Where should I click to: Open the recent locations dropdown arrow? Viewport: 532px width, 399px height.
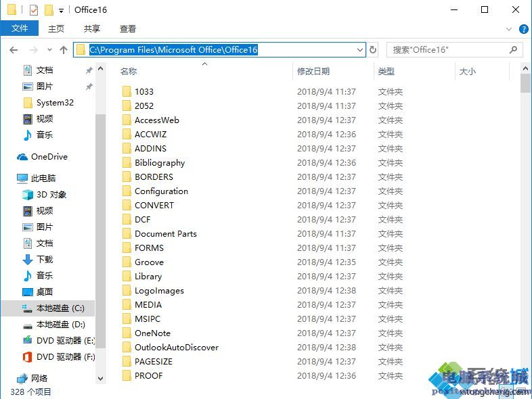pos(49,50)
